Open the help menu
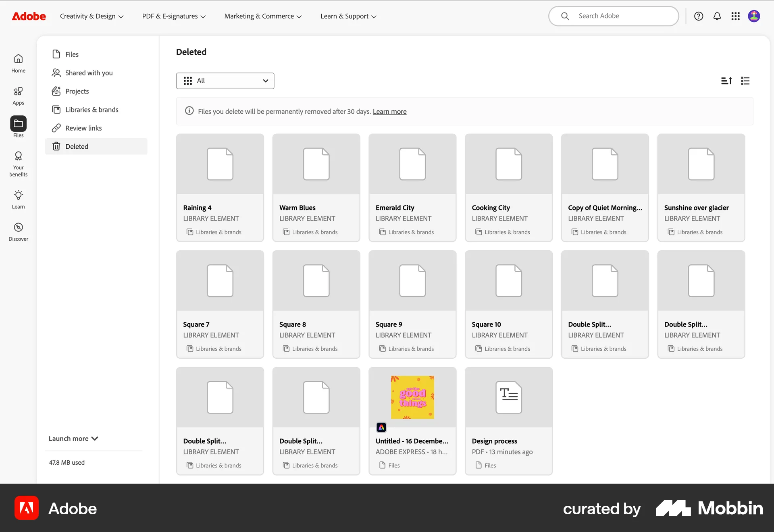 tap(699, 16)
